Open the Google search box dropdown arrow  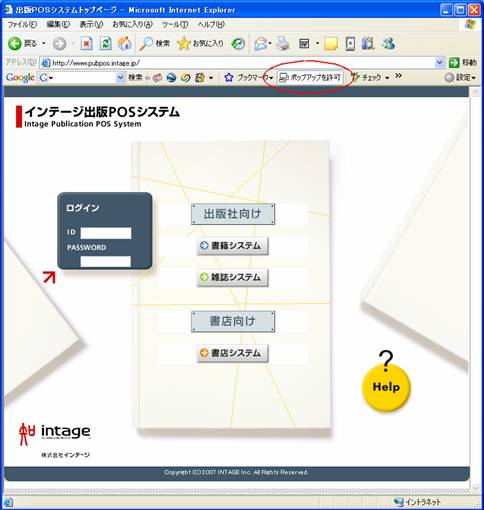pos(120,78)
